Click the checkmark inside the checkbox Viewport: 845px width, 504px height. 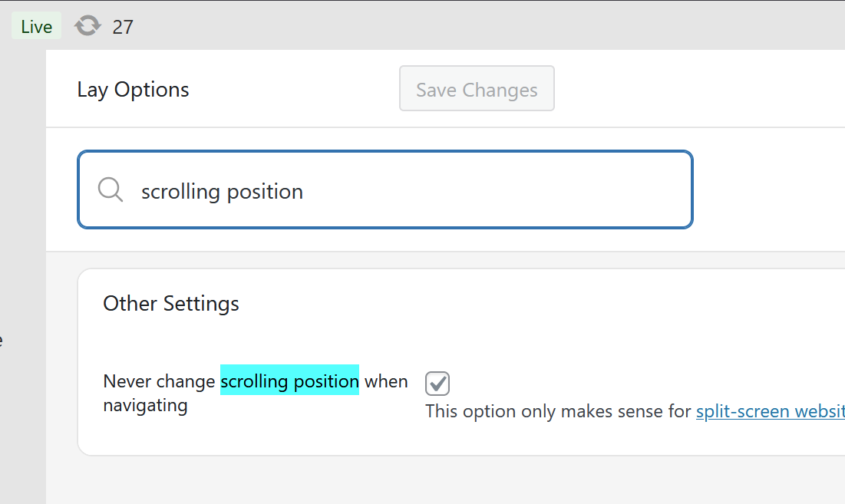click(437, 383)
